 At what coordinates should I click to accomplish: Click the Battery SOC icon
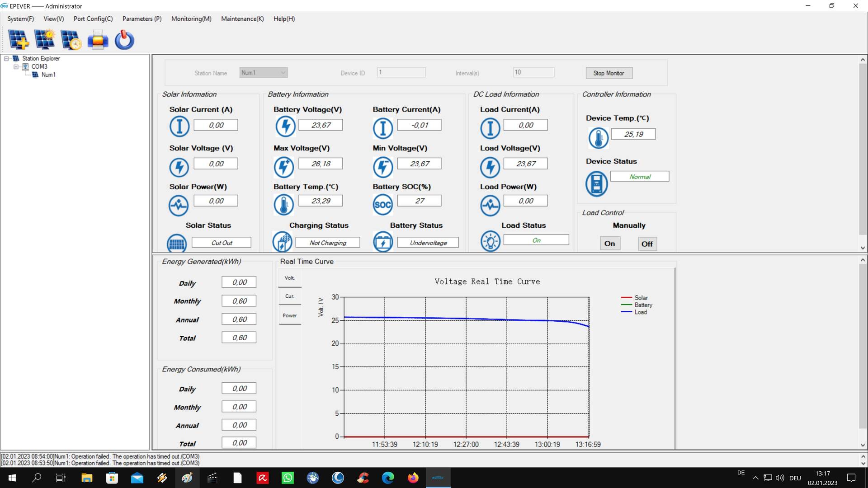pyautogui.click(x=382, y=205)
